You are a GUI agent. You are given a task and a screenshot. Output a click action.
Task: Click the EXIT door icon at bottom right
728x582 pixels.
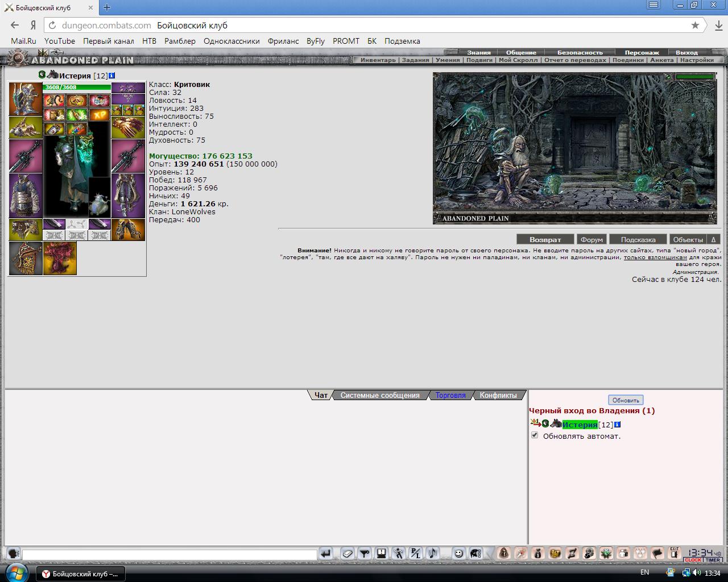pyautogui.click(x=674, y=553)
